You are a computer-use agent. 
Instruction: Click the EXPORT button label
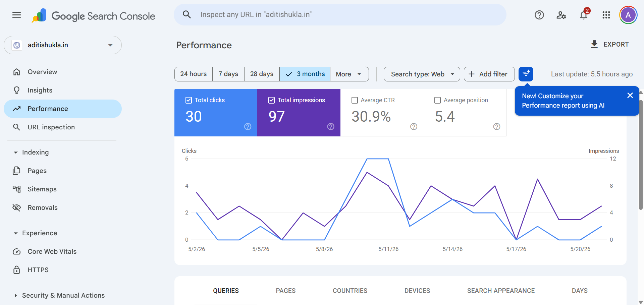616,44
